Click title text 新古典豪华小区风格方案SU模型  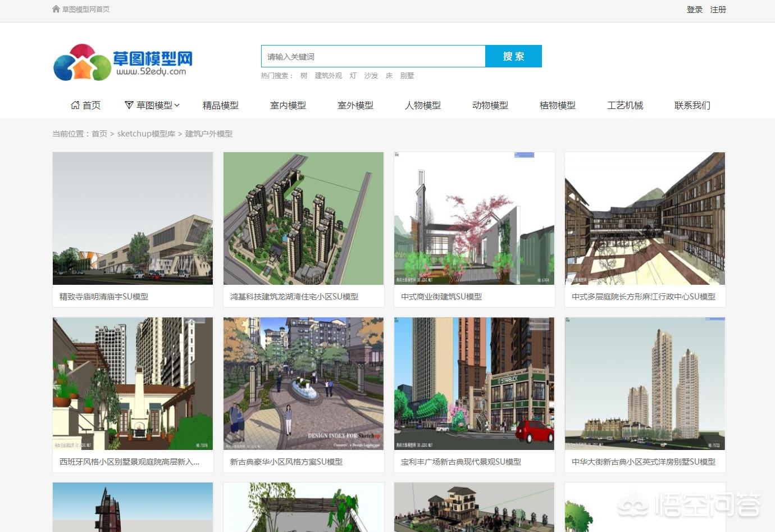coord(286,462)
